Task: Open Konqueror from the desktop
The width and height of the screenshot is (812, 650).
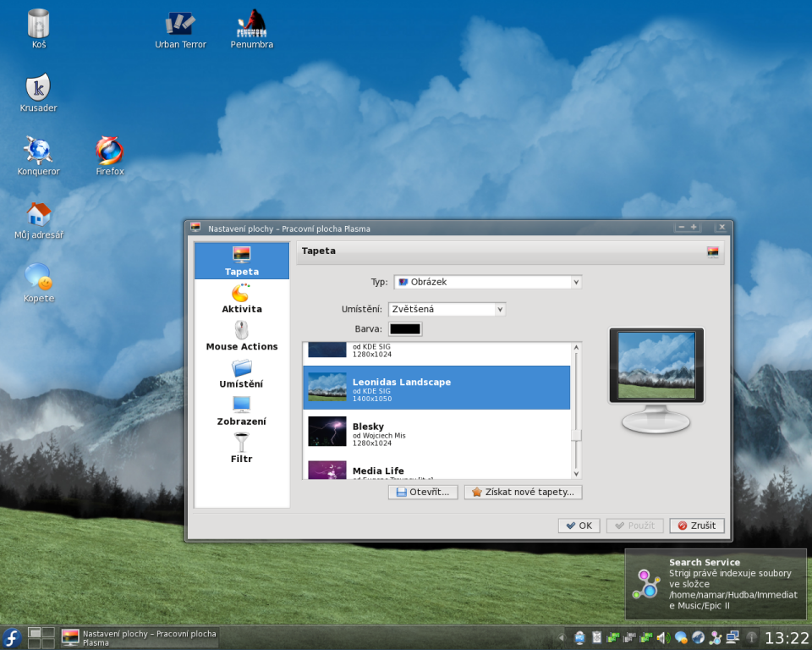Action: click(38, 157)
